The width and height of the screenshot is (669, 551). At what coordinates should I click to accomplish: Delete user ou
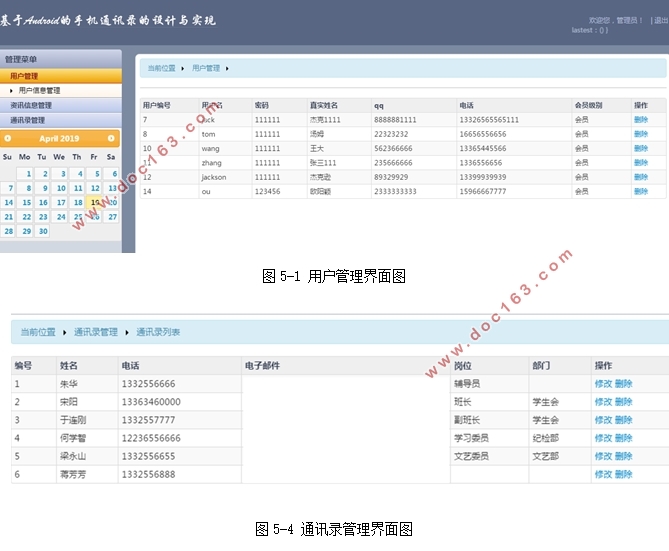pyautogui.click(x=641, y=192)
